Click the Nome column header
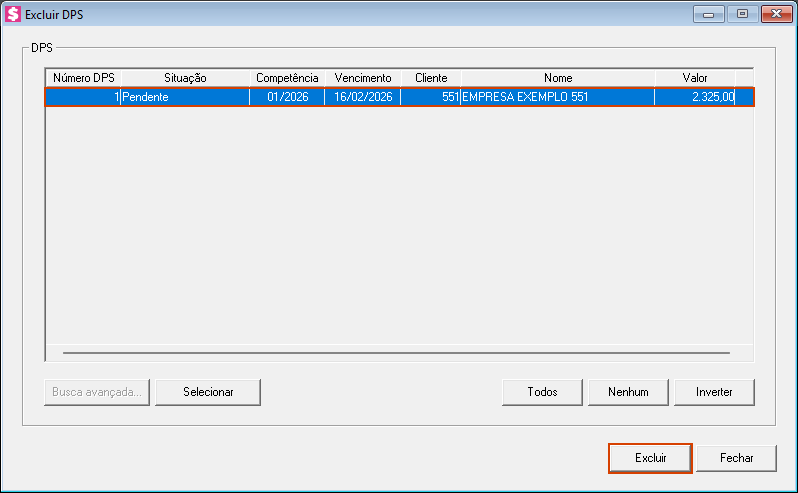 pyautogui.click(x=558, y=78)
